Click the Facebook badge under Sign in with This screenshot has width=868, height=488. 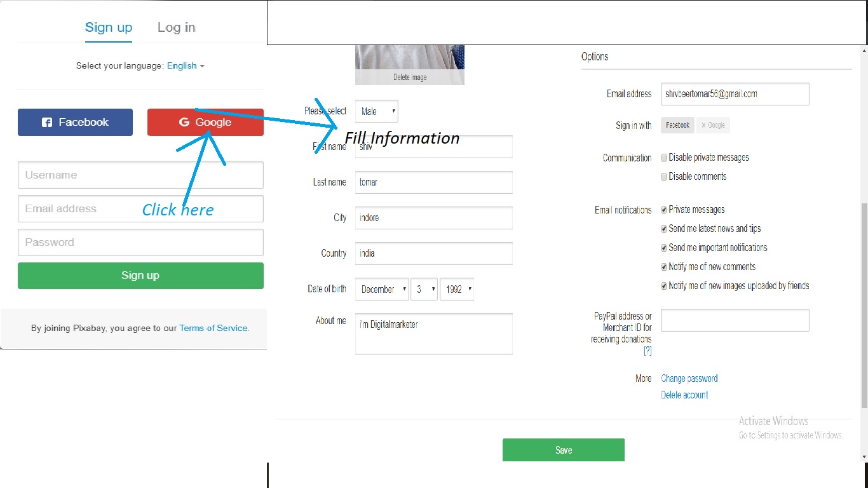tap(677, 125)
